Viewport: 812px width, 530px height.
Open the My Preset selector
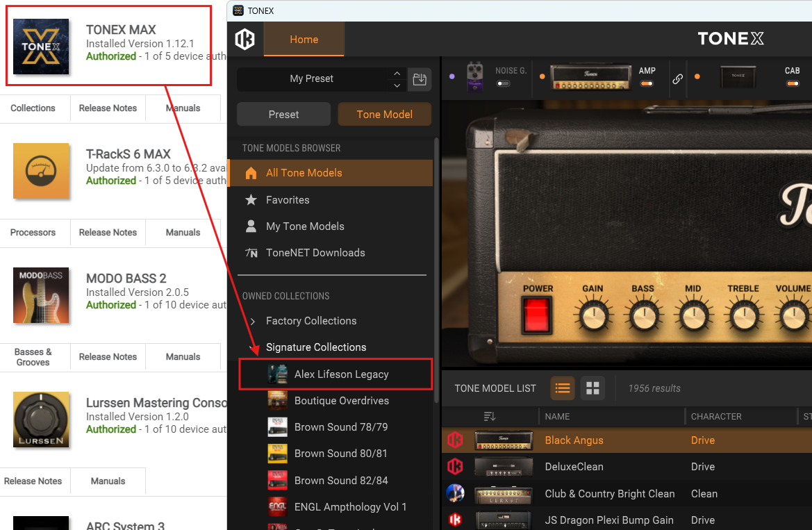312,78
